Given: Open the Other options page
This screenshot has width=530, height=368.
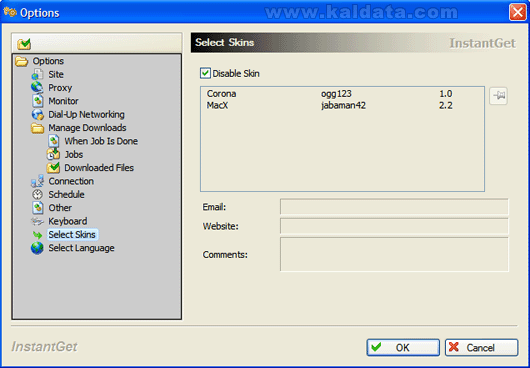Looking at the screenshot, I should pyautogui.click(x=60, y=207).
